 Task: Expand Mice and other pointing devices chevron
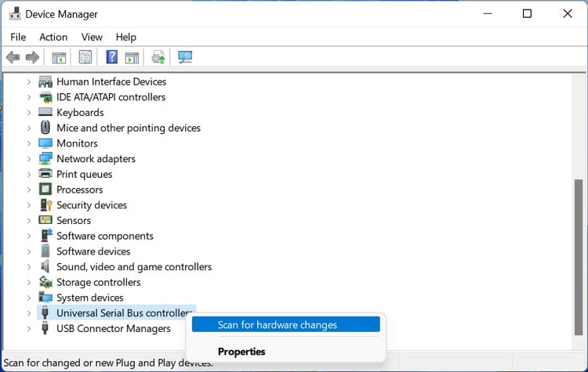[x=29, y=128]
